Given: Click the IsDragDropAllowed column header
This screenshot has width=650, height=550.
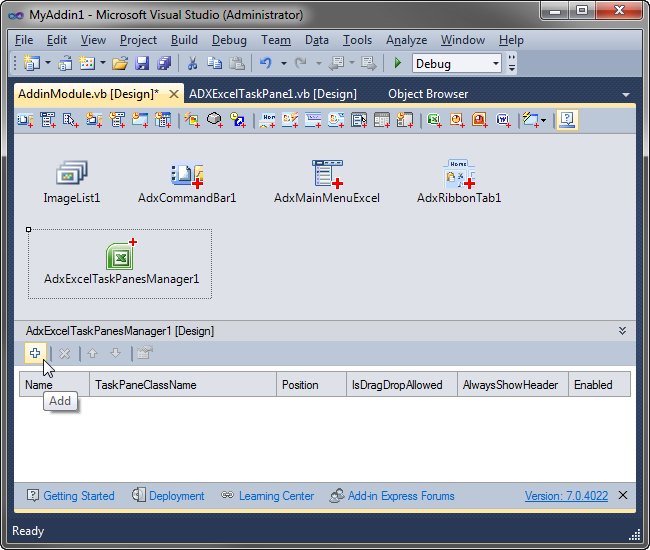Looking at the screenshot, I should point(402,385).
